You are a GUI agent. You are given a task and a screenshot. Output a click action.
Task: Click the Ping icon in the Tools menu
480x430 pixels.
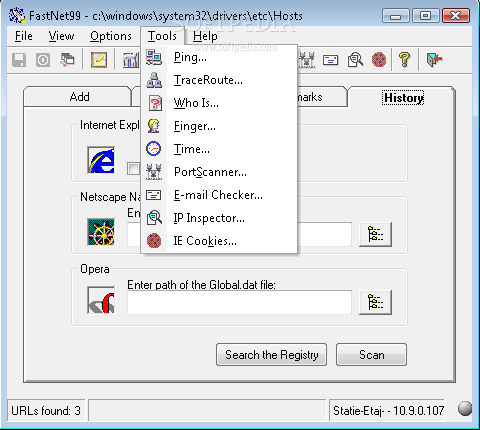[x=154, y=57]
